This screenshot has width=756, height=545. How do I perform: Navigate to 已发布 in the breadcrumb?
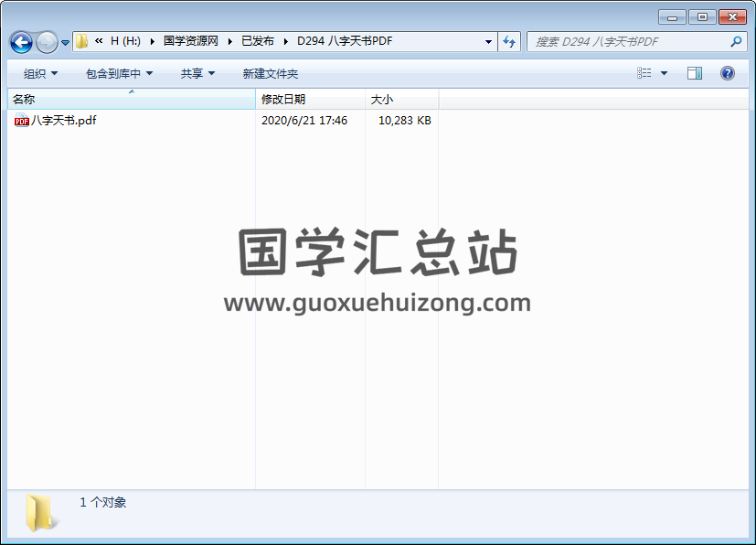tap(257, 41)
